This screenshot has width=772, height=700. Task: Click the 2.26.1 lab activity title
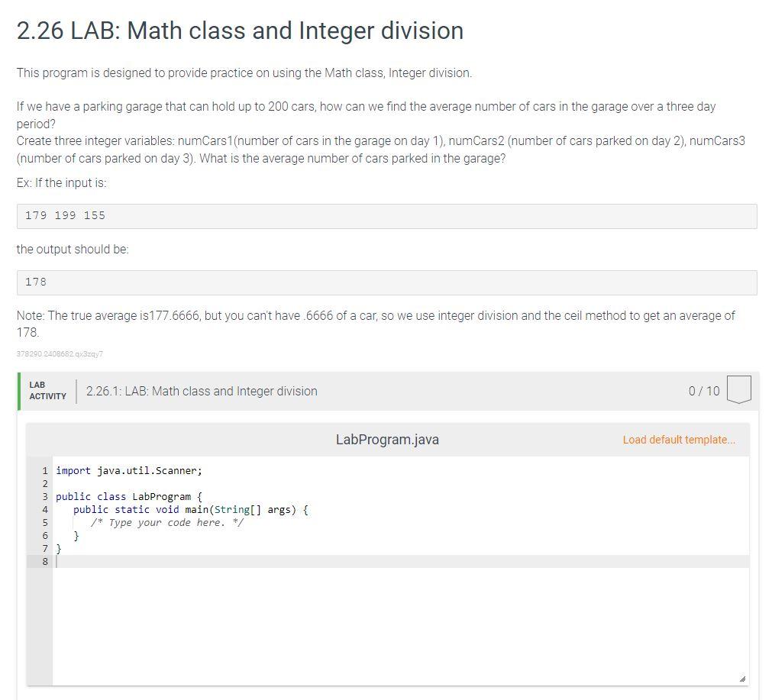point(202,390)
